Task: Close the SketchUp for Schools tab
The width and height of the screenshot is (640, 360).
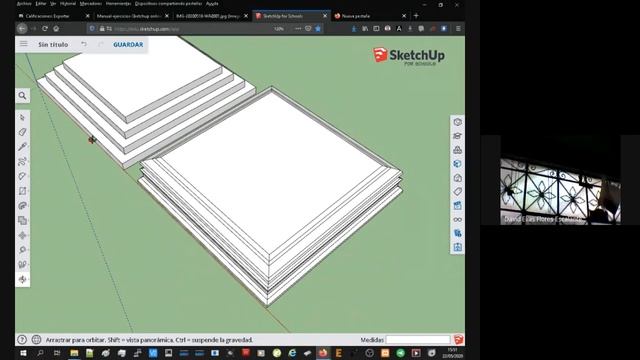Action: pyautogui.click(x=325, y=16)
